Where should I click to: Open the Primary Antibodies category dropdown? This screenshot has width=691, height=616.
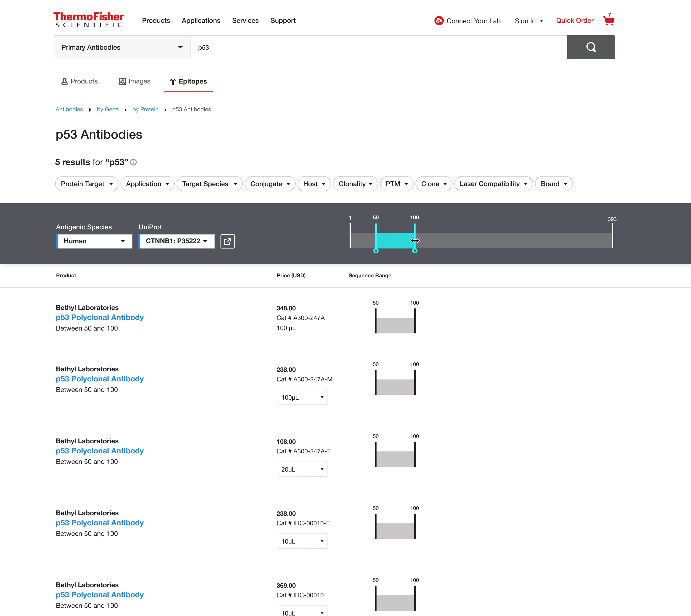pyautogui.click(x=122, y=47)
